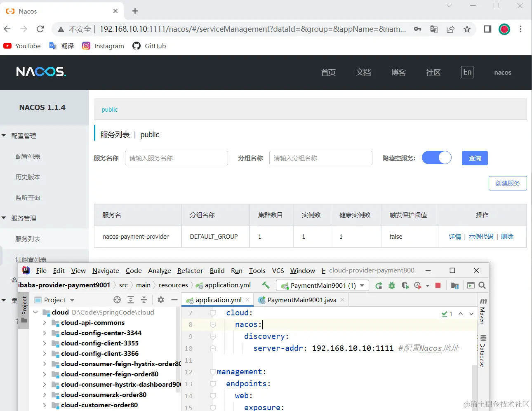Switch to PaymentMain9001.java editor tab
532x411 pixels.
(x=301, y=300)
